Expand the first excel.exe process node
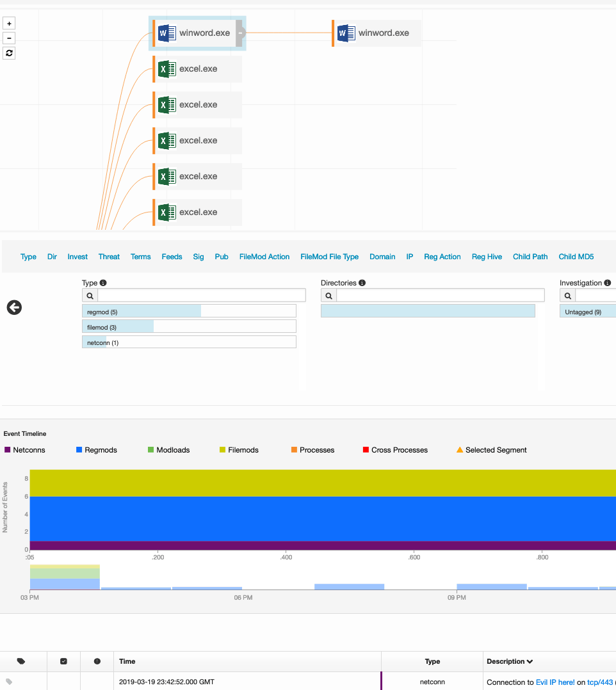 [197, 68]
